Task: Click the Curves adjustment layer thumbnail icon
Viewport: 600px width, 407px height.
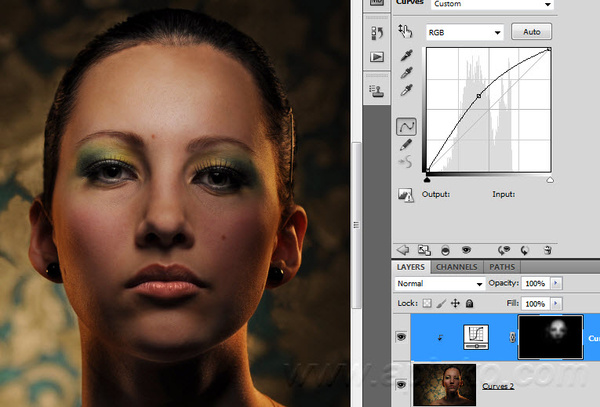Action: tap(476, 337)
